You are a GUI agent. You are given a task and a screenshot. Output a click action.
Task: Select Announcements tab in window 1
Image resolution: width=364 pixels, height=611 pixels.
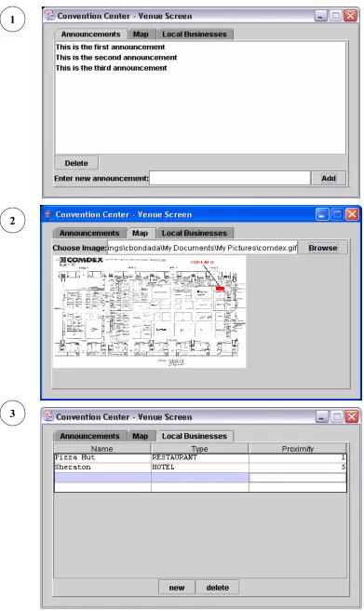click(90, 34)
